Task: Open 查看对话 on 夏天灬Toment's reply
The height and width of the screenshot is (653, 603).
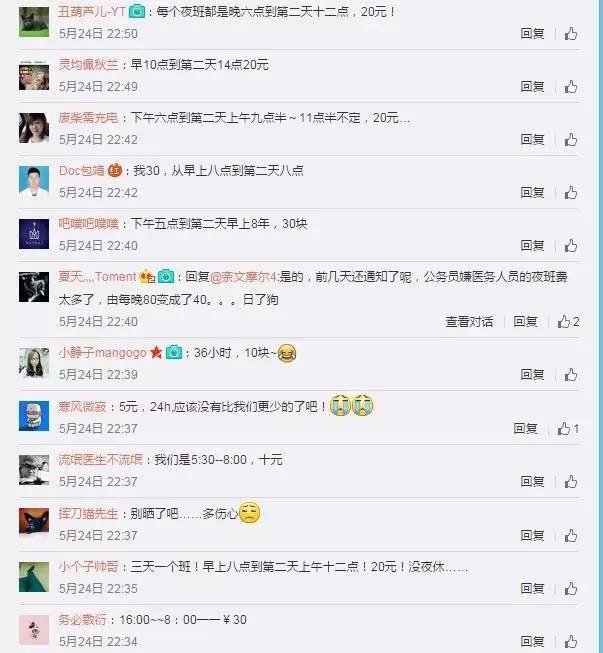Action: [x=469, y=322]
